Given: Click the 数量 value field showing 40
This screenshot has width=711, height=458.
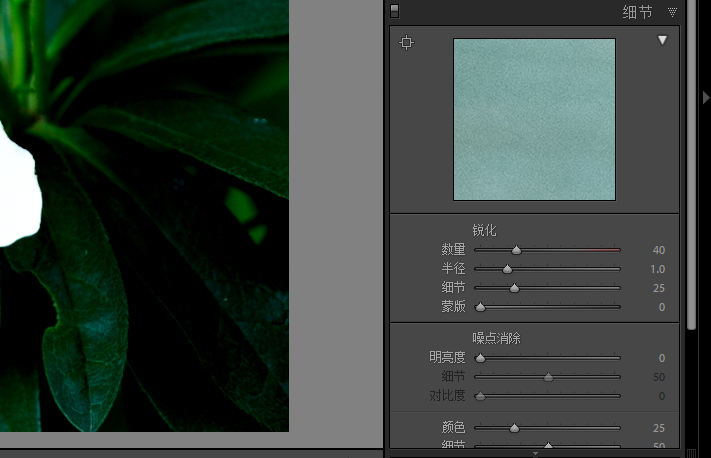Looking at the screenshot, I should coord(658,250).
